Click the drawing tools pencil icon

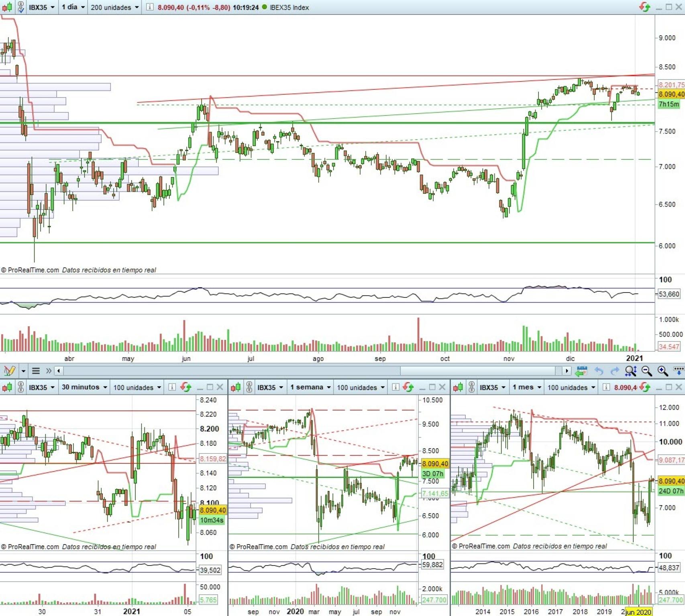(9, 371)
